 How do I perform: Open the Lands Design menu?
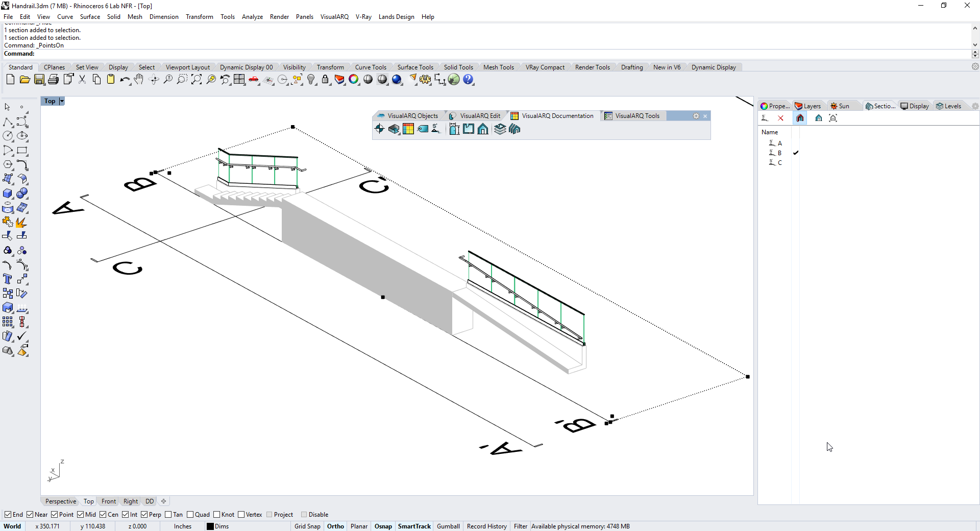pyautogui.click(x=396, y=17)
